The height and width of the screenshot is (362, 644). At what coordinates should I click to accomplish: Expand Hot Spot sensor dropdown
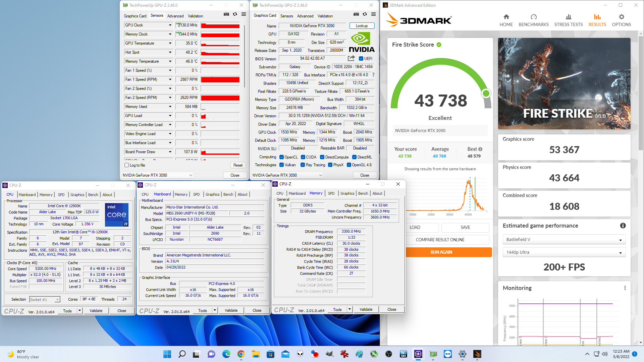click(x=170, y=52)
